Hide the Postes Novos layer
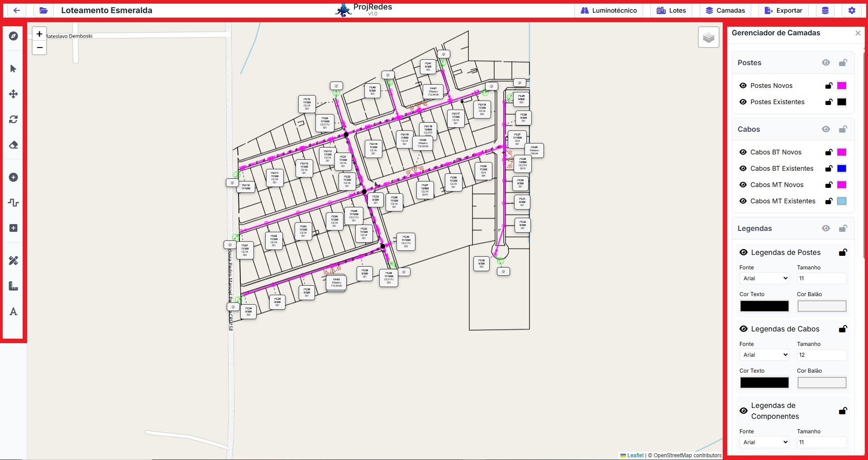Image resolution: width=868 pixels, height=460 pixels. [743, 86]
